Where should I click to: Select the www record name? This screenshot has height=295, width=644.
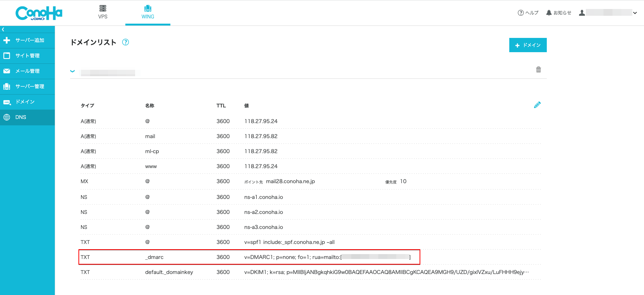tap(151, 166)
